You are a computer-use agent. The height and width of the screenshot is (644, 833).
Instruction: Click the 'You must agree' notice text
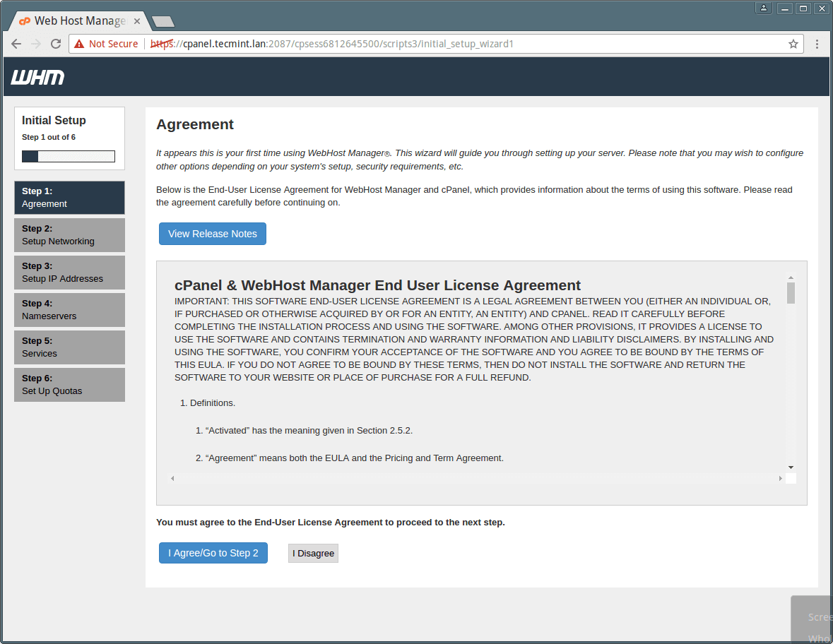coord(331,523)
